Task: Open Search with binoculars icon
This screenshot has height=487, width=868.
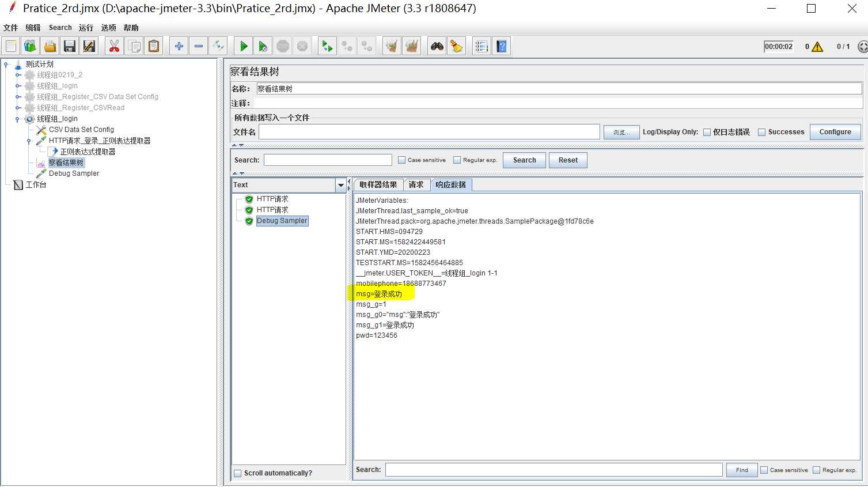Action: point(437,46)
